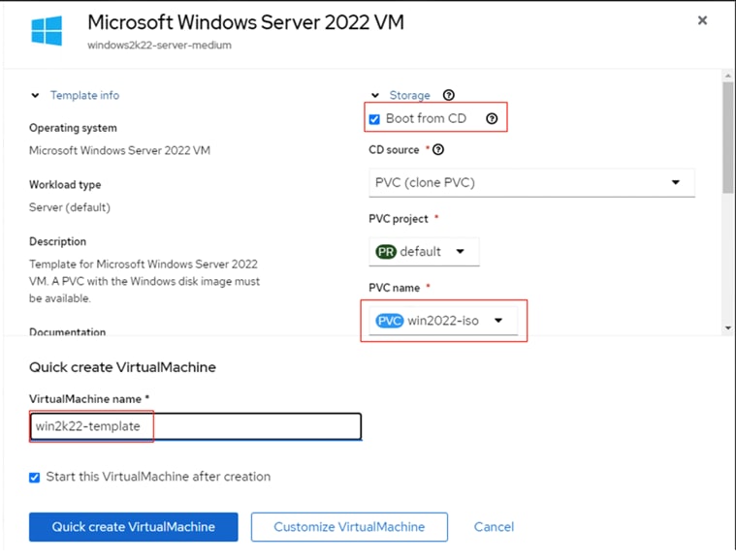Close the dialog with the X
The image size is (736, 560).
702,20
